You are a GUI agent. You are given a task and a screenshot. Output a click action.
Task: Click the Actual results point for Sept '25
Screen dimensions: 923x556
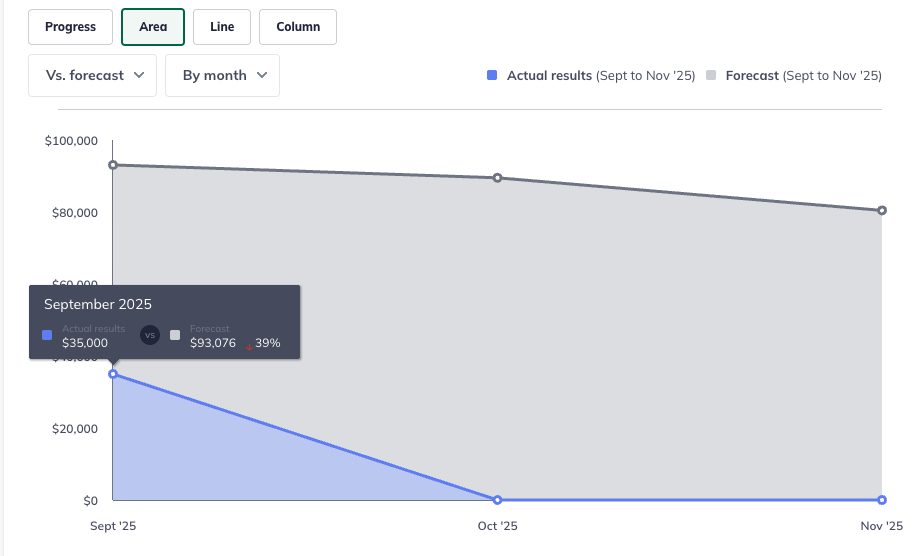coord(113,374)
